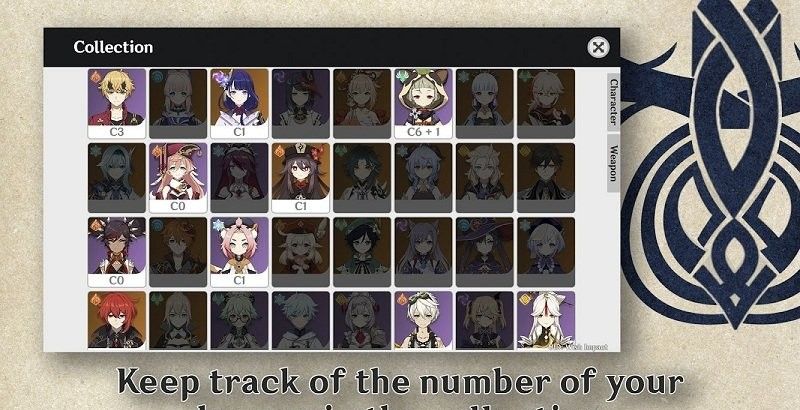Screen dimensions: 800x410
Task: Choose the horned character card labeled C0
Action: (x=116, y=252)
